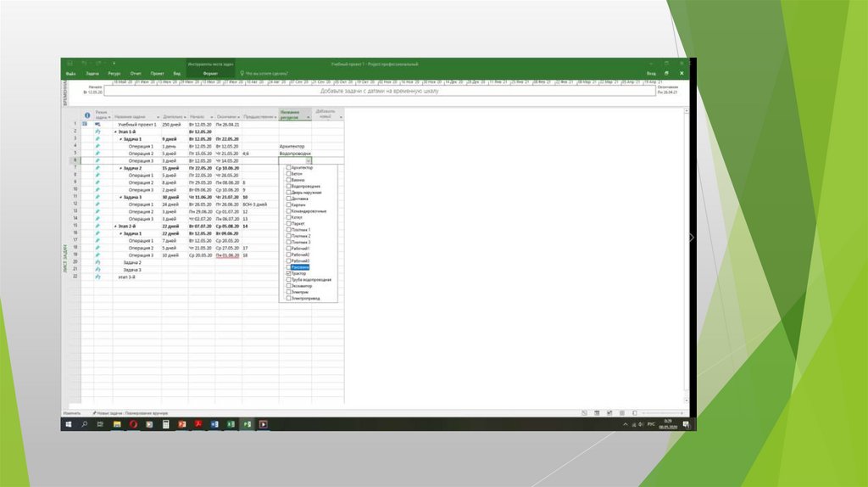Click the task mode icon in row 6

click(x=97, y=160)
